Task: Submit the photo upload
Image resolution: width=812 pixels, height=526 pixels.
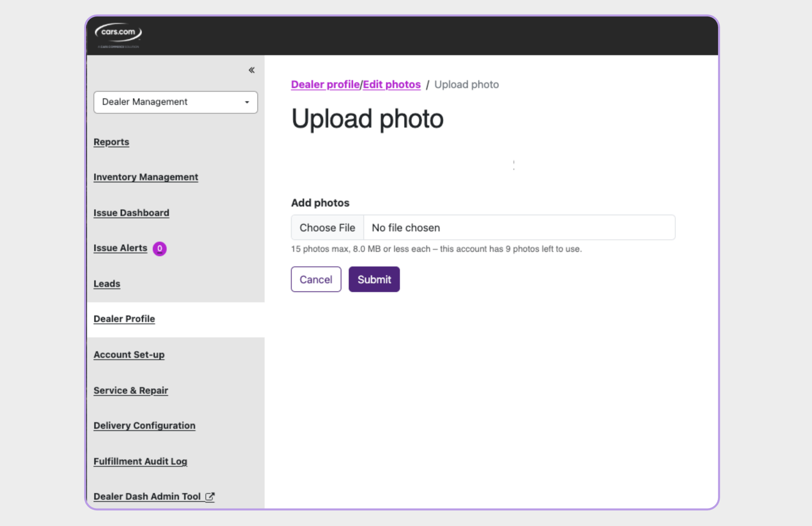Action: point(374,279)
